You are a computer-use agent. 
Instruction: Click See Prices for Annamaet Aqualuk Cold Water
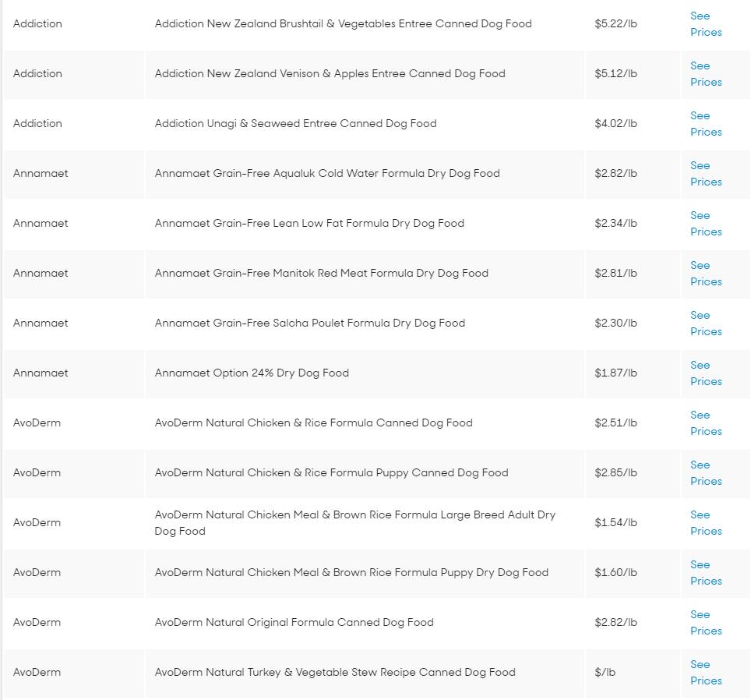tap(706, 174)
